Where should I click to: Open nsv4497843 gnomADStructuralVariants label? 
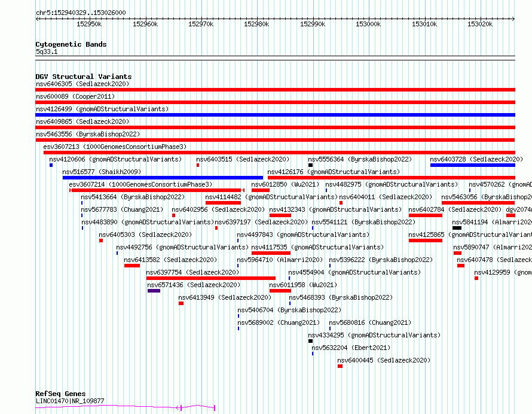[x=303, y=235]
